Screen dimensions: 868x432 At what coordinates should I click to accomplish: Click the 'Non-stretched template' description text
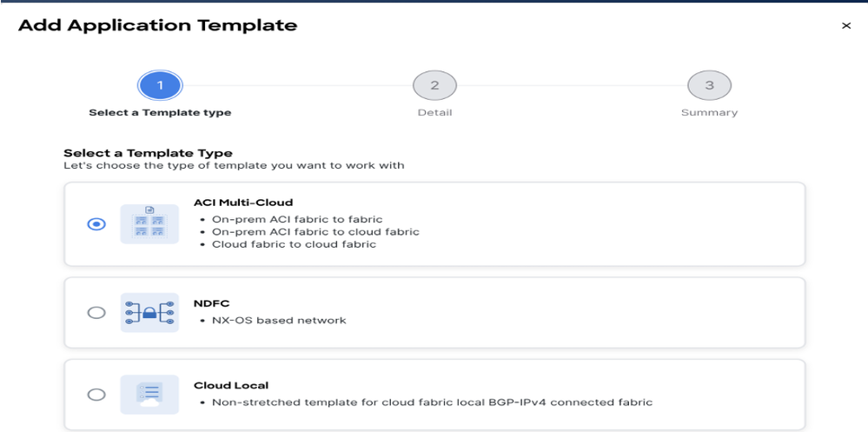tap(433, 402)
